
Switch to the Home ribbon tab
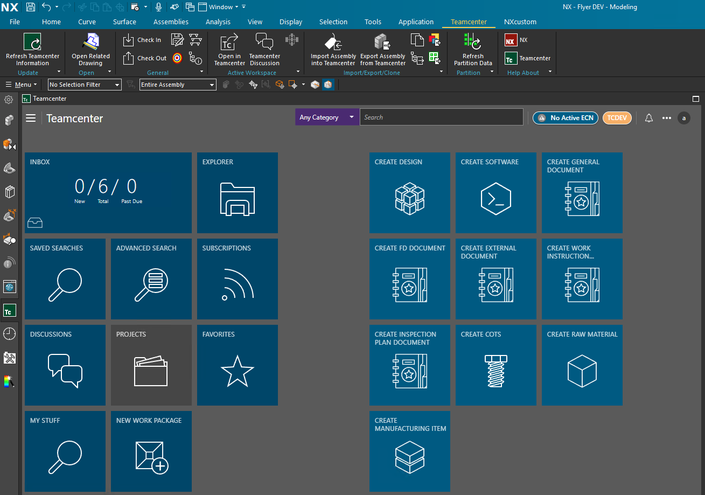point(51,22)
